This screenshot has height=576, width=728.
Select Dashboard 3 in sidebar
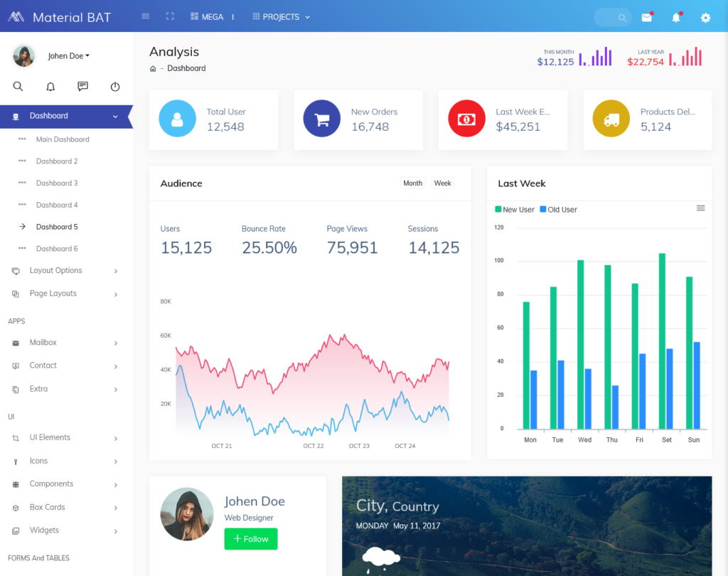[x=57, y=183]
